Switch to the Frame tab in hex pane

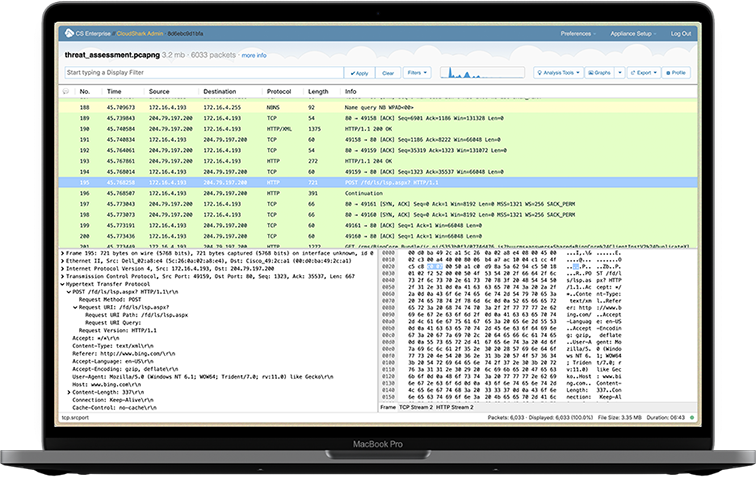(x=388, y=408)
